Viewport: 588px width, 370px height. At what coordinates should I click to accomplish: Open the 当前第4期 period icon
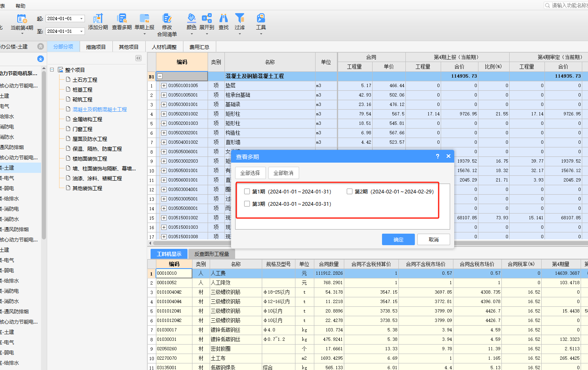click(x=22, y=19)
